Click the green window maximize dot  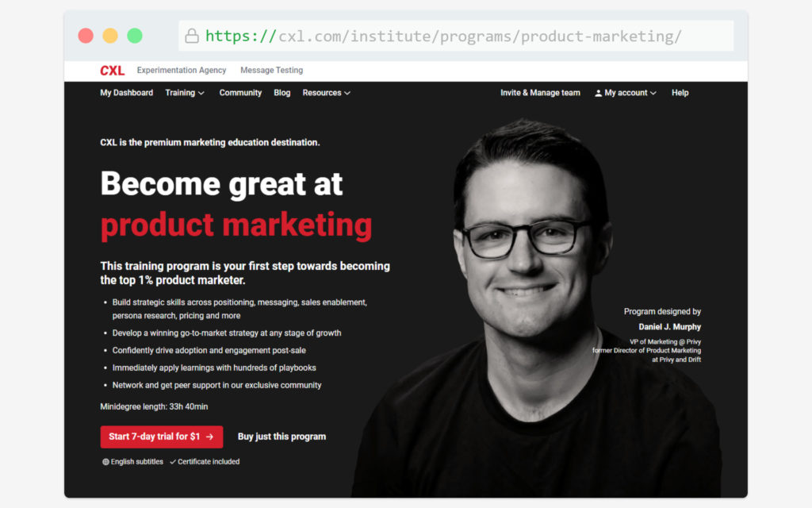tap(135, 36)
